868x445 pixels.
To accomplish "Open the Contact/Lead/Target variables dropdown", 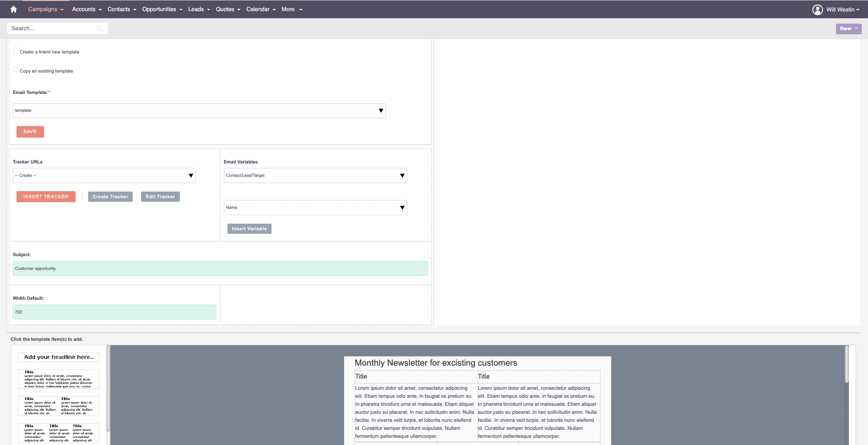I will pyautogui.click(x=315, y=176).
